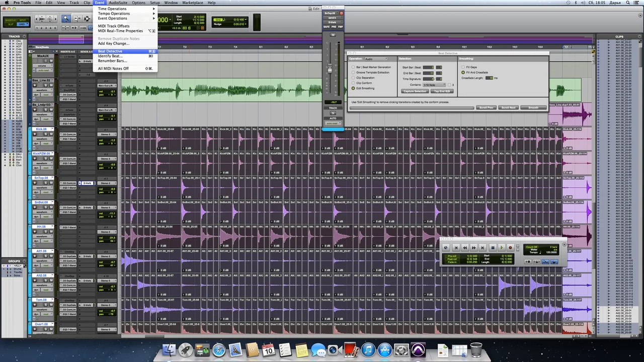The image size is (644, 362).
Task: Click the red Record button in Transport
Action: pyautogui.click(x=510, y=247)
